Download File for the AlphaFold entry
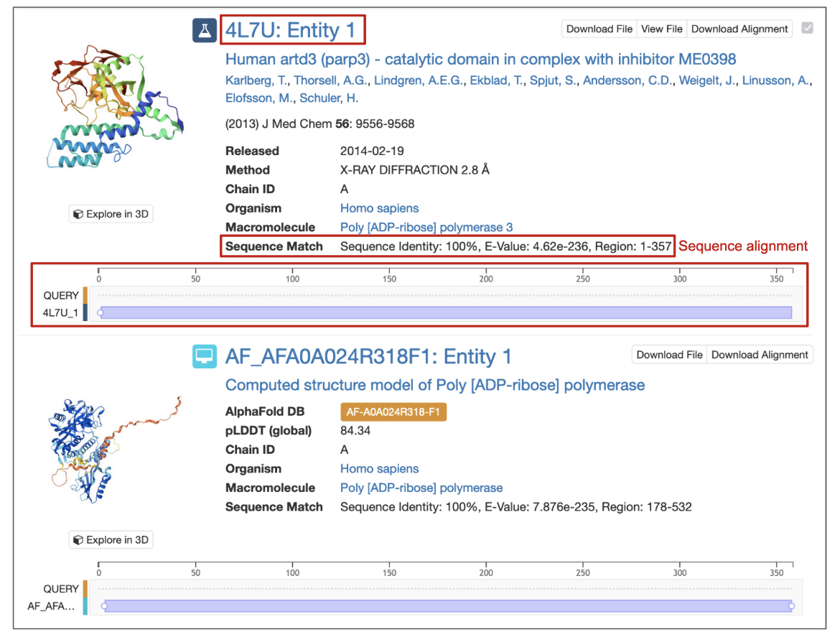The width and height of the screenshot is (840, 637). tap(669, 355)
